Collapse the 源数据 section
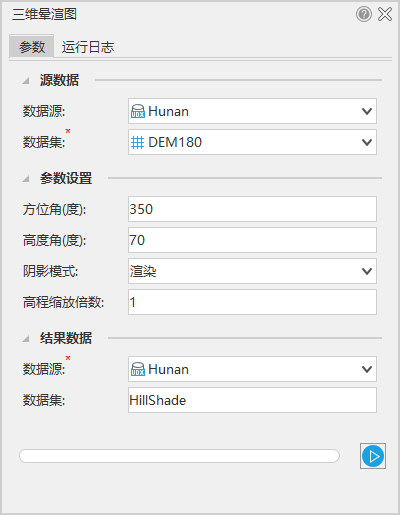The height and width of the screenshot is (515, 400). click(26, 81)
